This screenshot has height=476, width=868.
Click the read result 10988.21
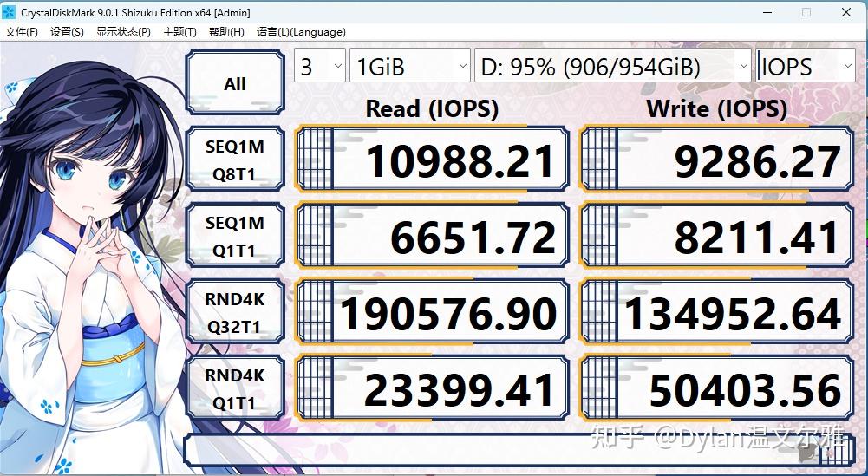coord(433,160)
